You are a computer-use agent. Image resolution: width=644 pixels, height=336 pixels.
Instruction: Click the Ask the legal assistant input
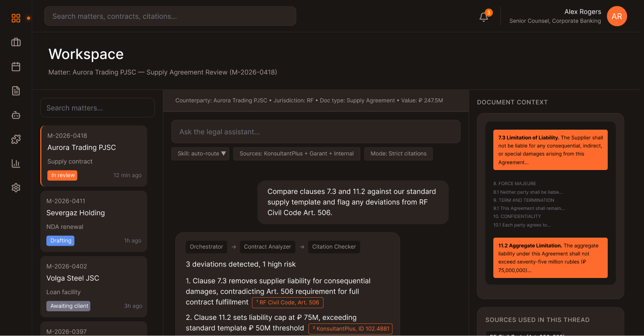[x=316, y=132]
